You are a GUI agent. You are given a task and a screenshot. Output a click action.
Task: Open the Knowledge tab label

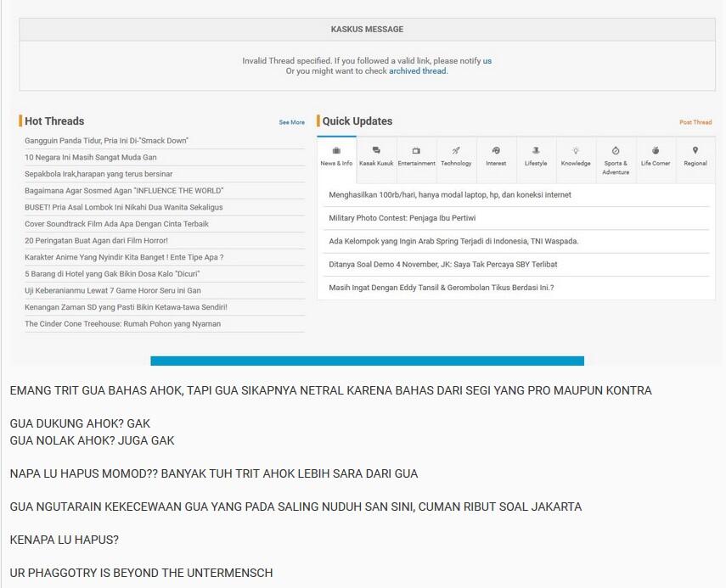coord(576,163)
